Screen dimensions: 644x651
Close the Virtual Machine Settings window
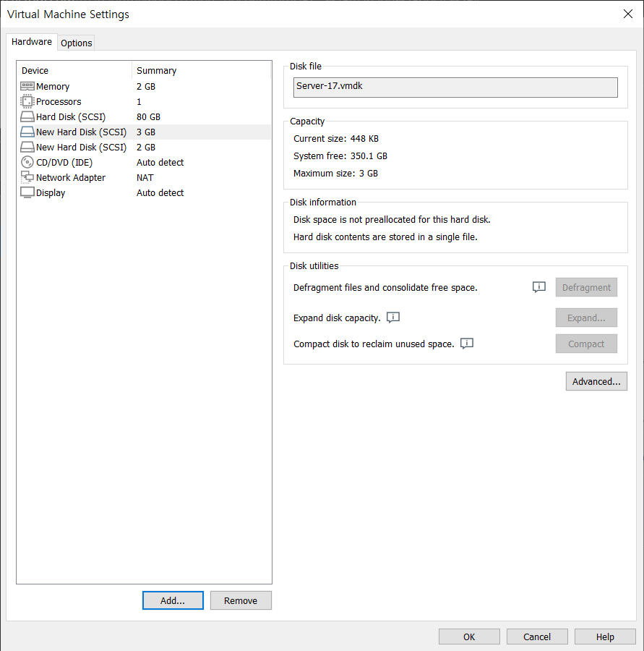point(628,14)
